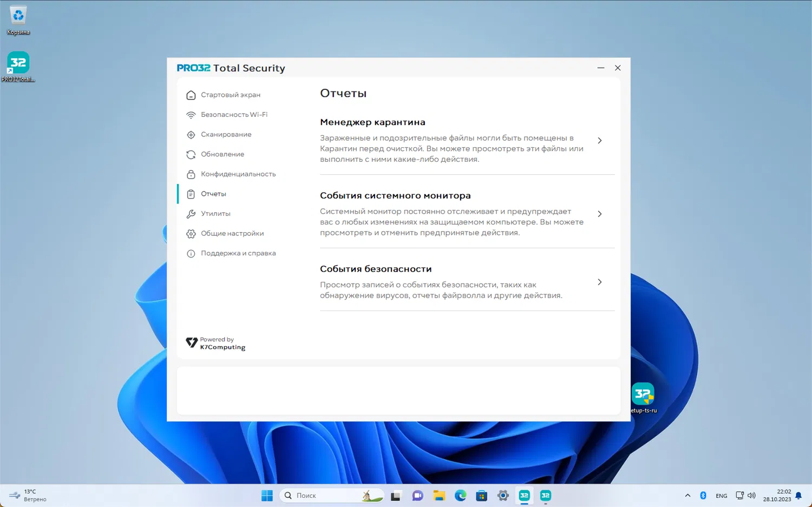Open the weather widget showing 13°C
This screenshot has width=812, height=507.
pyautogui.click(x=28, y=496)
